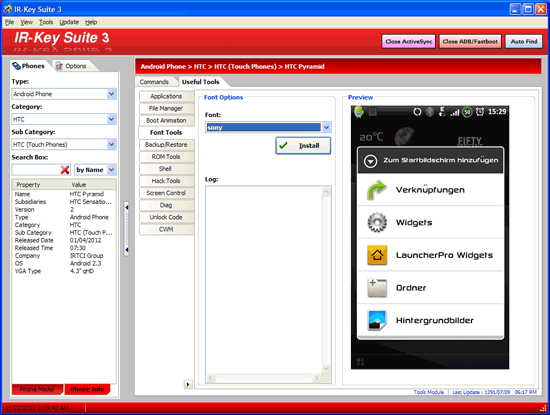Image resolution: width=550 pixels, height=415 pixels.
Task: Click the Auto Find button
Action: click(524, 41)
